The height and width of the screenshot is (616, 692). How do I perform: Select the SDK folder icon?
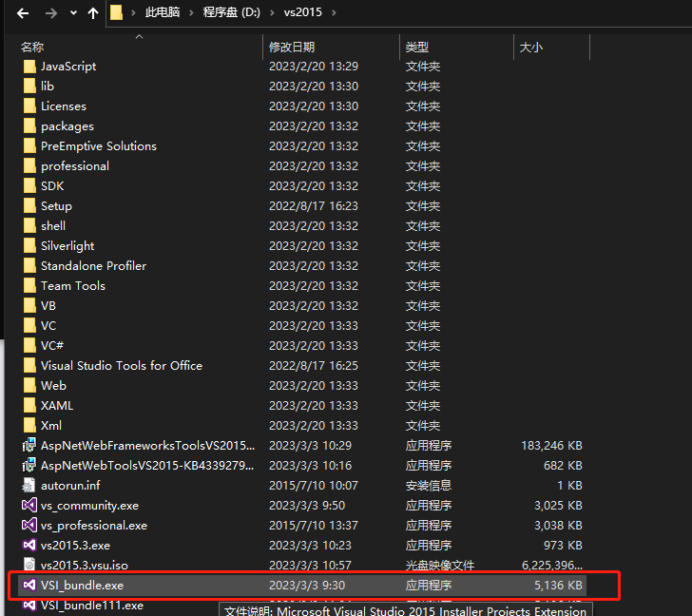29,186
